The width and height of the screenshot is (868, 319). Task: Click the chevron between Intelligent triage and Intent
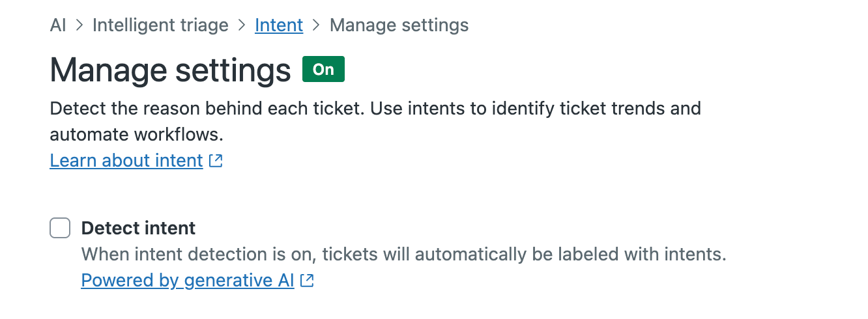(242, 25)
